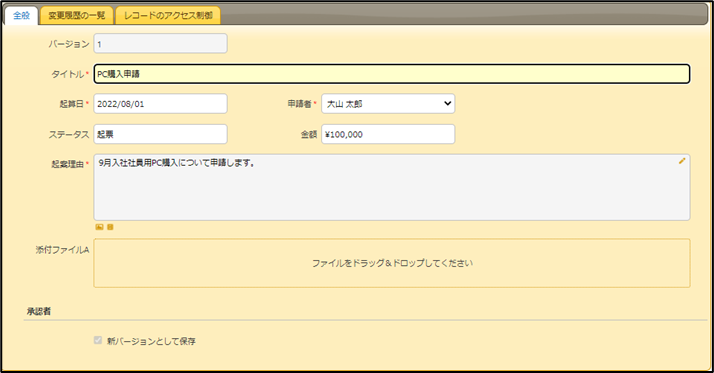This screenshot has width=714, height=373.
Task: Open the レコードのアクセス制御 tab
Action: (x=168, y=15)
